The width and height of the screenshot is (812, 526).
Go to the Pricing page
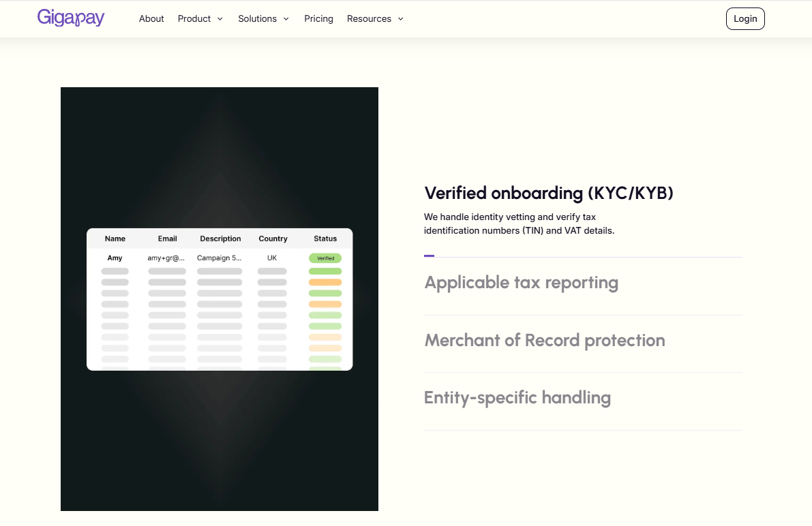(x=318, y=18)
